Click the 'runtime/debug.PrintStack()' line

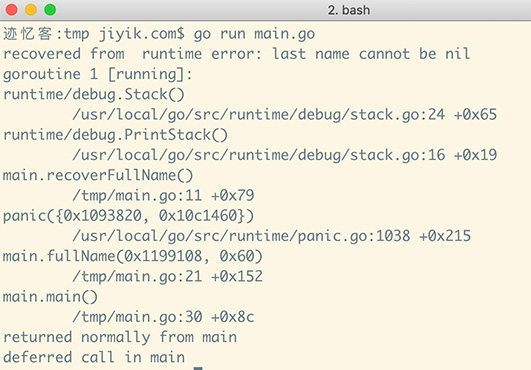pyautogui.click(x=115, y=135)
